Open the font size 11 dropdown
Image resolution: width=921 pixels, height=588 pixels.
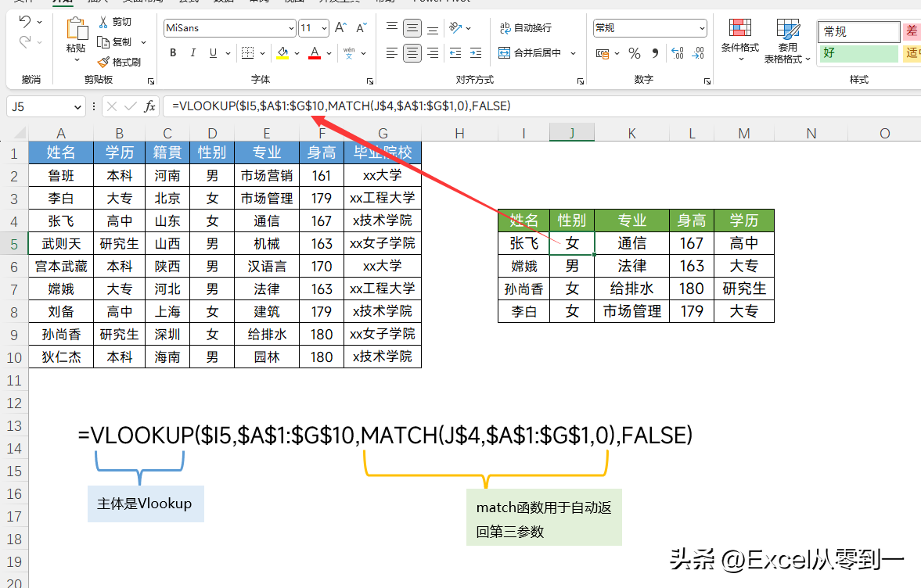click(x=324, y=27)
